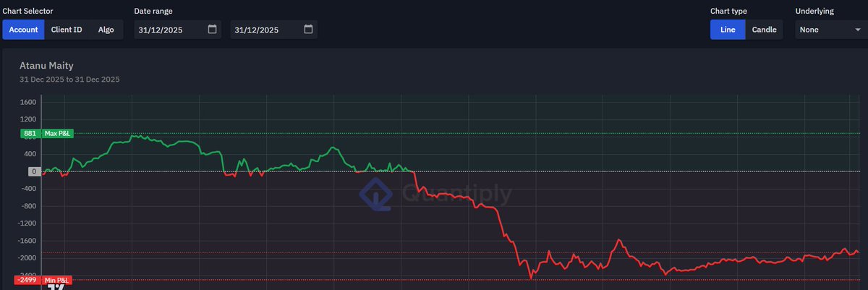Select Algo in Chart Selector
The width and height of the screenshot is (868, 290).
(106, 30)
